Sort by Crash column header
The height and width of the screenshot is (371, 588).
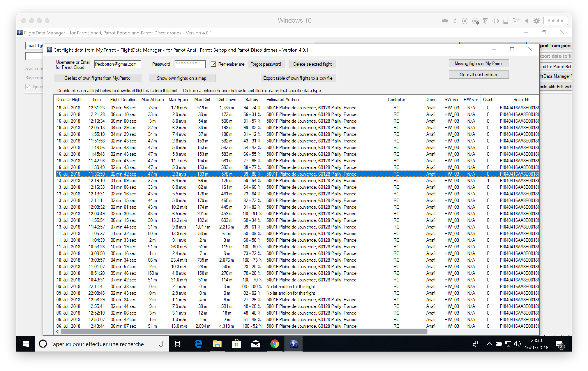click(488, 99)
